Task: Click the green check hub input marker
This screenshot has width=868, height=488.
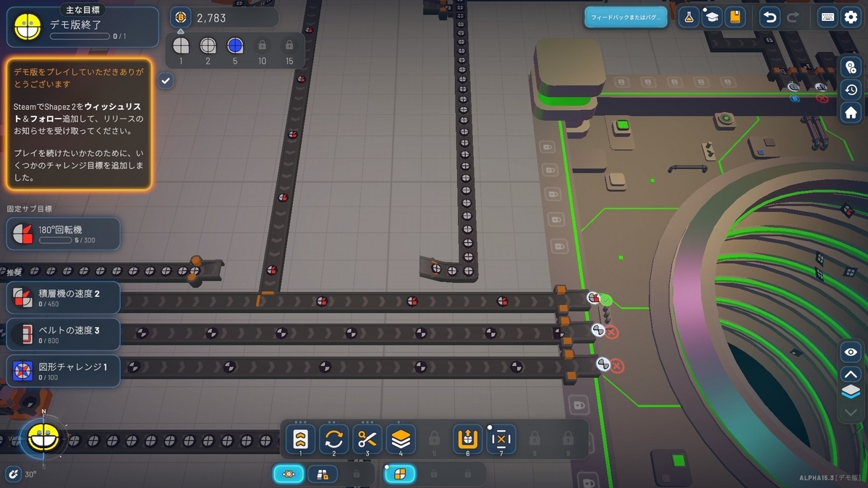Action: pos(606,299)
